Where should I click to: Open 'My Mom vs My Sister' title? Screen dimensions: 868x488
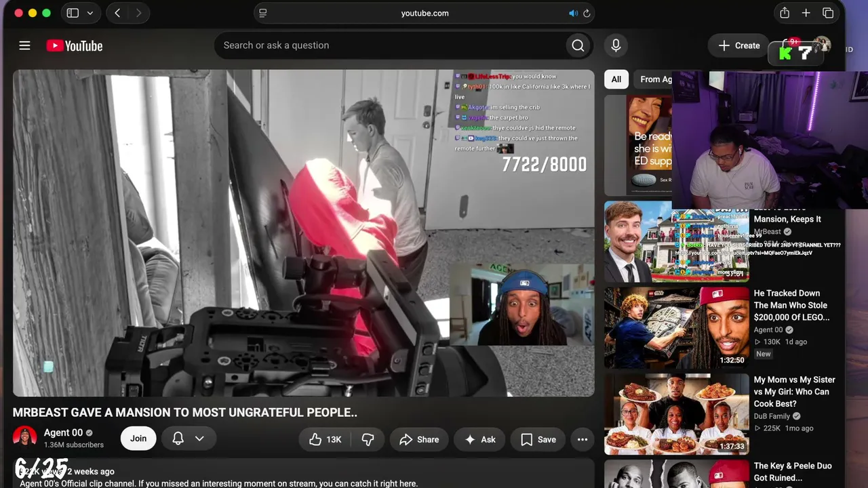coord(795,392)
